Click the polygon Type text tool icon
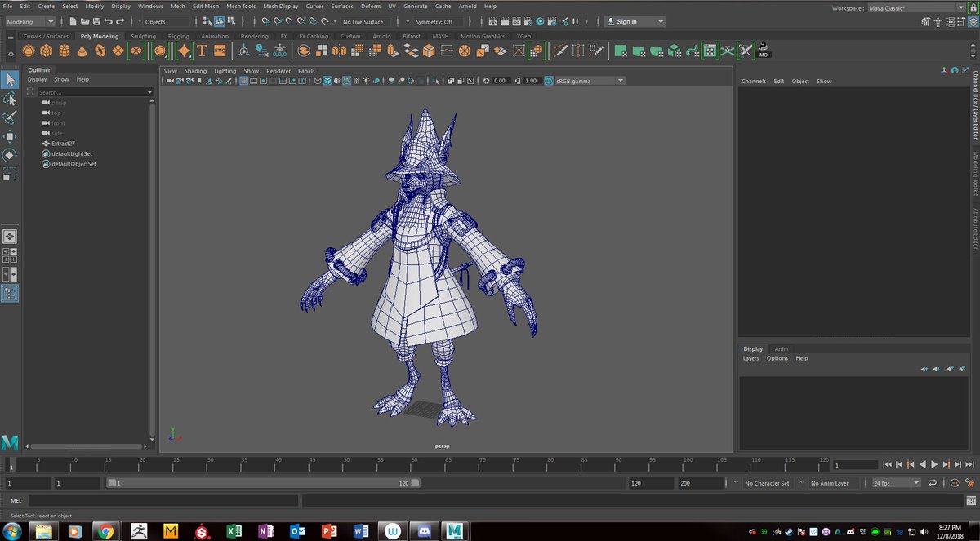This screenshot has height=541, width=980. (202, 51)
